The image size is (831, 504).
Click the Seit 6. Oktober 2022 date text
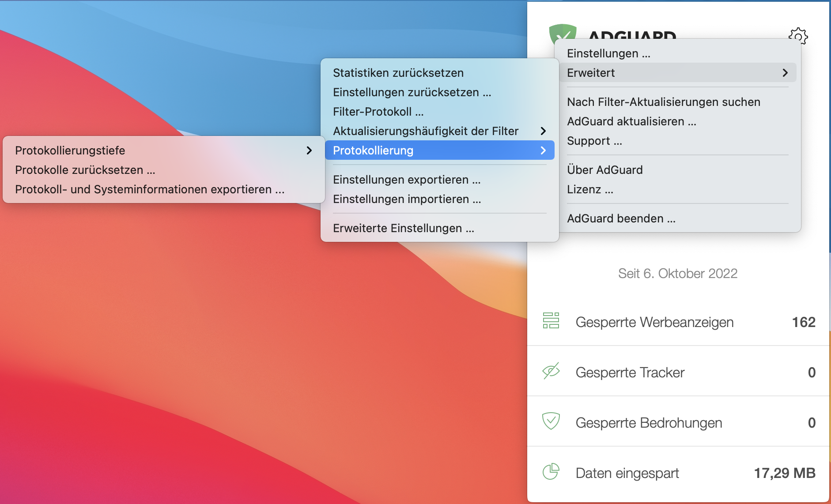678,274
